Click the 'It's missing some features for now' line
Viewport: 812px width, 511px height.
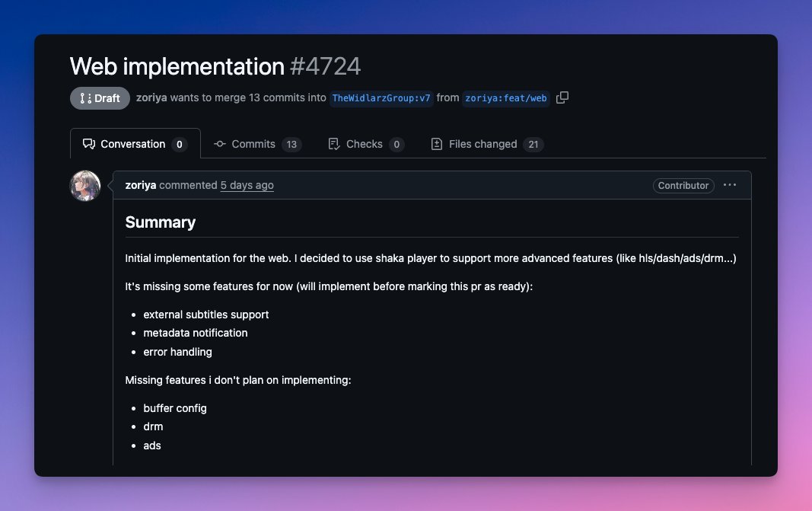click(329, 286)
